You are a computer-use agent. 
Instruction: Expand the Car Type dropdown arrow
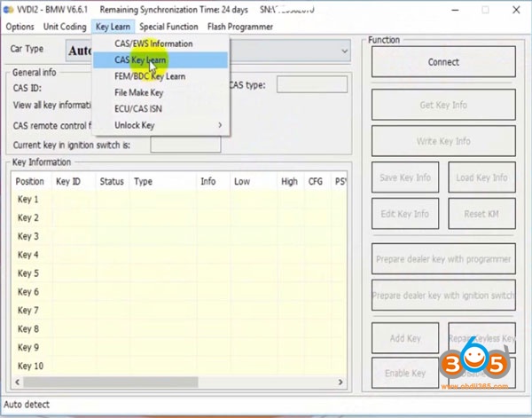[x=344, y=51]
